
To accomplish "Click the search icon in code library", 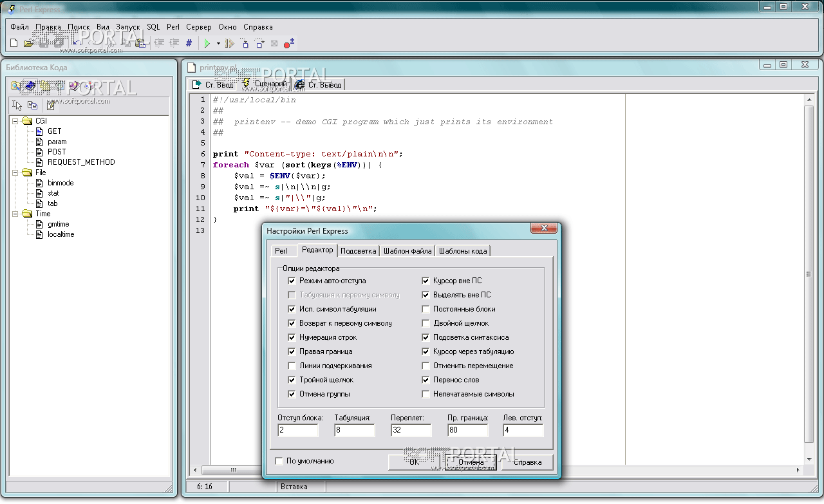I will tap(16, 86).
